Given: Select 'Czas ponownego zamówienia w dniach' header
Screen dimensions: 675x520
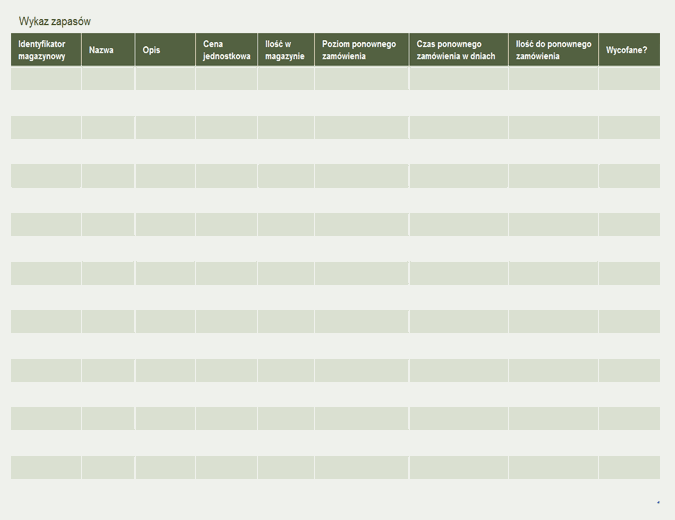Looking at the screenshot, I should pyautogui.click(x=458, y=50).
